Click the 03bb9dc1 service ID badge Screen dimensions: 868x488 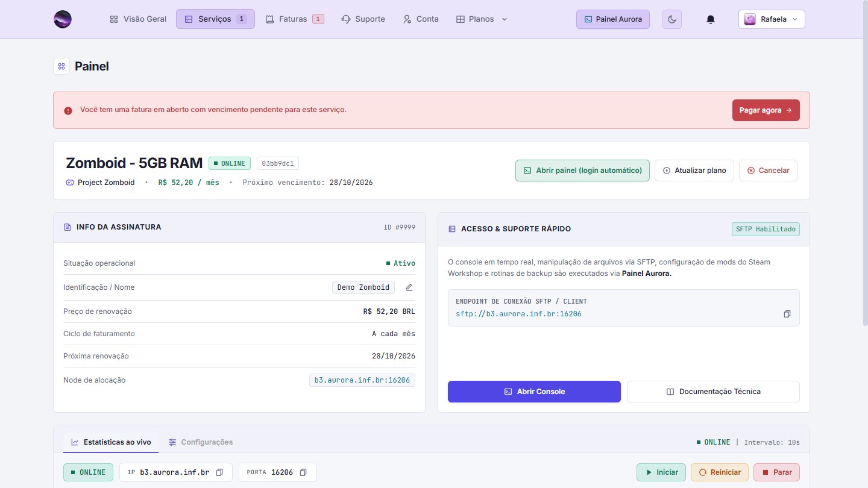point(278,163)
